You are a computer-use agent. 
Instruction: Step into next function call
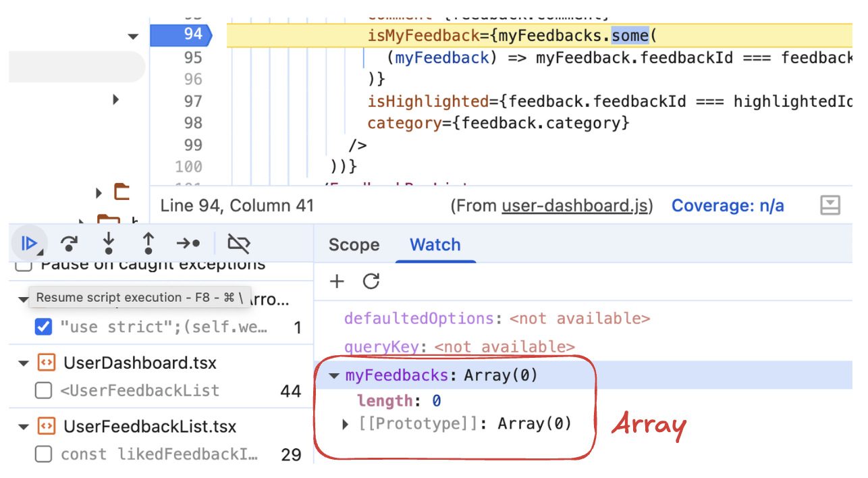click(108, 244)
